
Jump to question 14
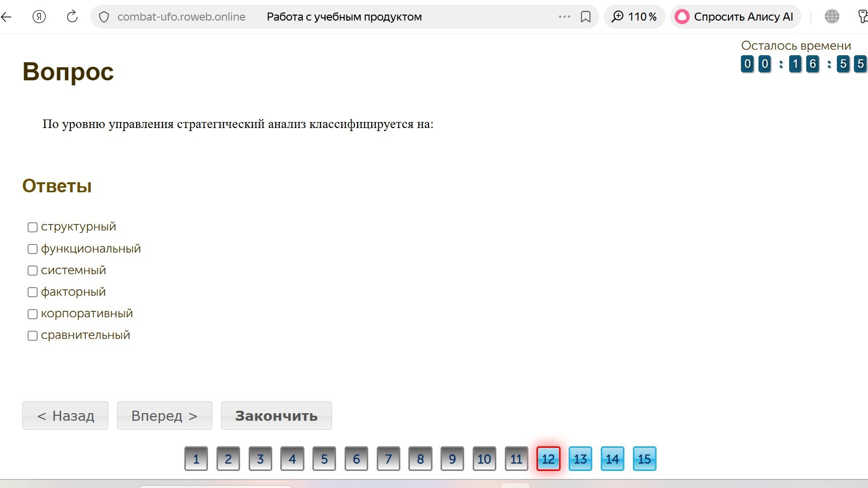point(612,459)
